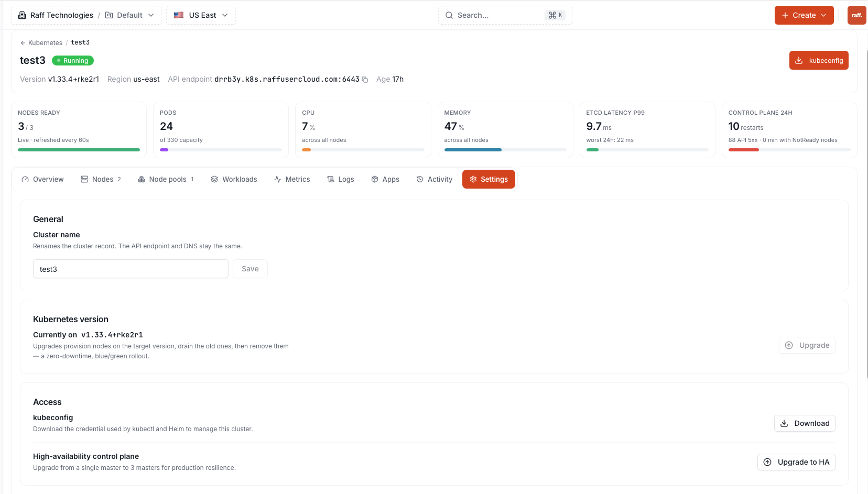Image resolution: width=868 pixels, height=494 pixels.
Task: Click the Memory usage blue progress bar
Action: coord(473,150)
